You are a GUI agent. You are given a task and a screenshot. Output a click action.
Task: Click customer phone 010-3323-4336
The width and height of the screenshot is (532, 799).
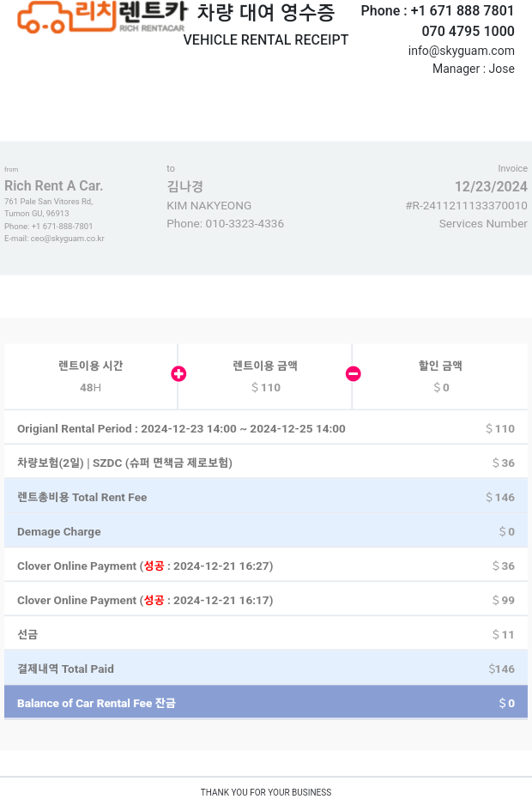coord(244,224)
